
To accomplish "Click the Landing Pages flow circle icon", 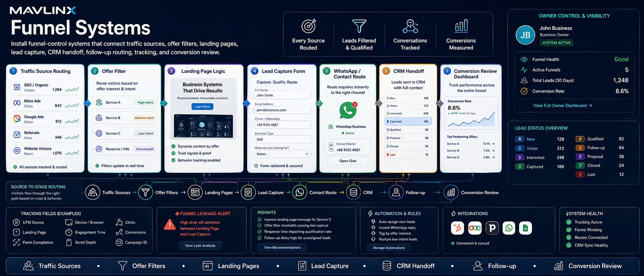I will pyautogui.click(x=195, y=192).
